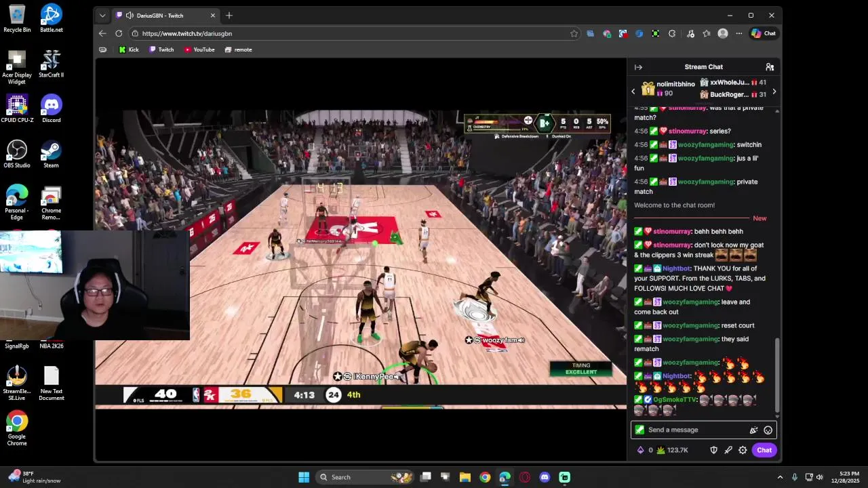This screenshot has width=868, height=488.
Task: Show previous gift leaderboard entry arrow
Action: click(633, 91)
